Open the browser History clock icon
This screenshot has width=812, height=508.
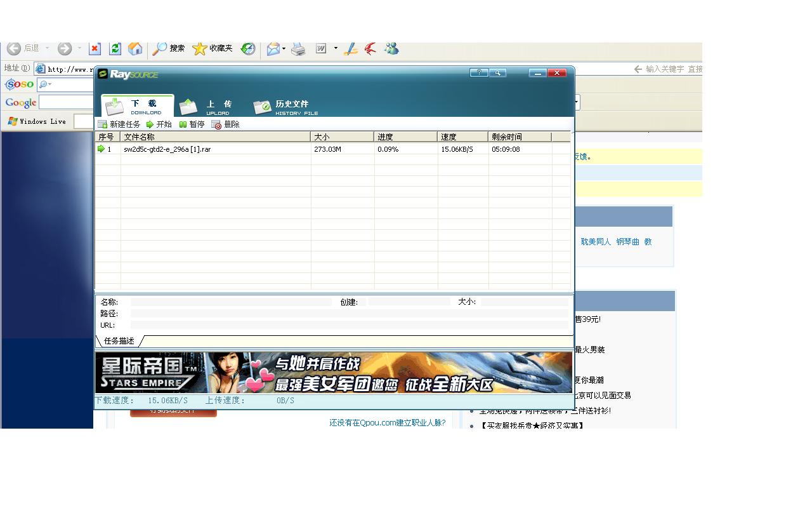(248, 49)
